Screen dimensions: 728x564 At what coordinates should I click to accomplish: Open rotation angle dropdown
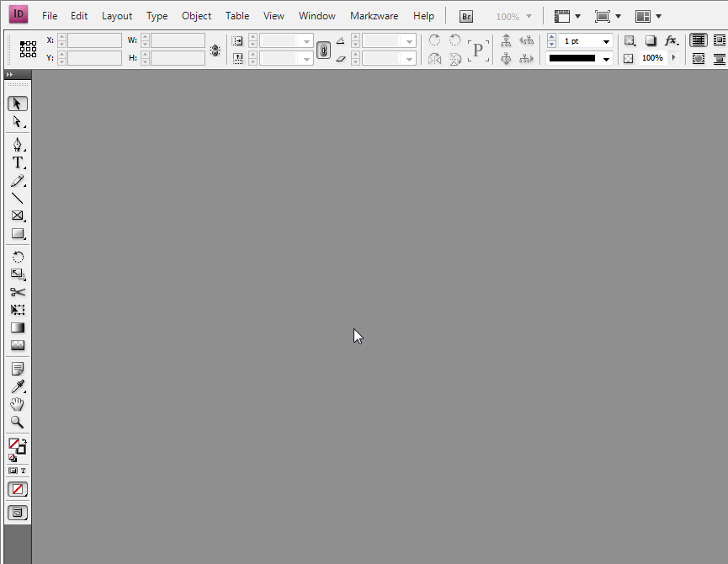point(409,41)
